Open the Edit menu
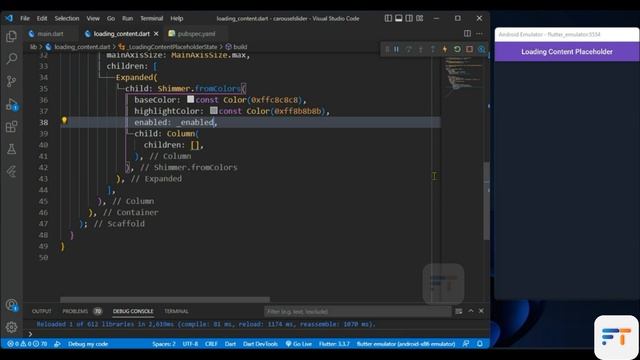The height and width of the screenshot is (360, 640). 42,18
